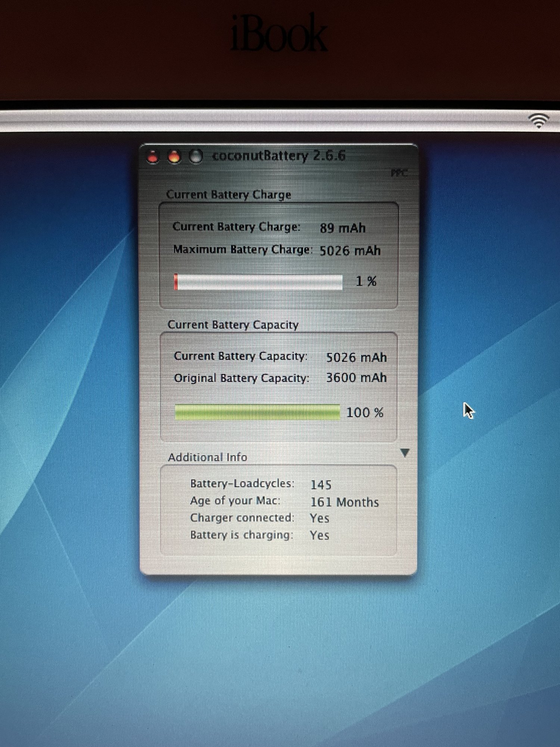The width and height of the screenshot is (560, 747).
Task: Click the 'Current Battery Capacity' section heading
Action: pyautogui.click(x=233, y=325)
